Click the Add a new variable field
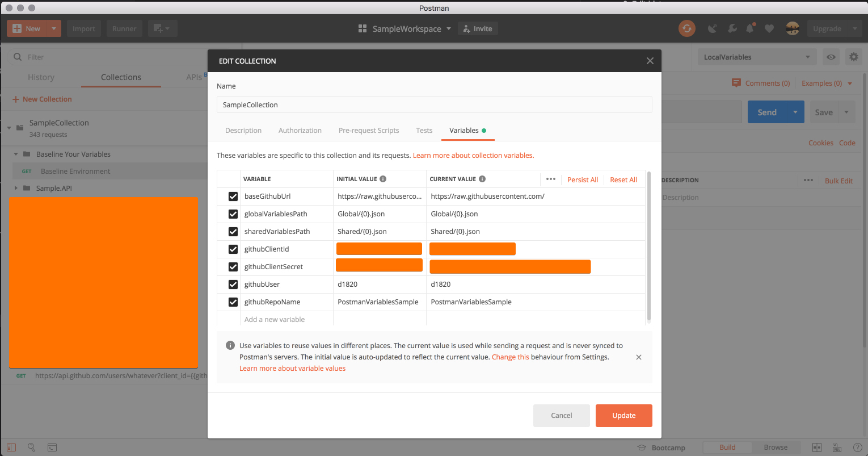The width and height of the screenshot is (868, 456). pyautogui.click(x=286, y=320)
